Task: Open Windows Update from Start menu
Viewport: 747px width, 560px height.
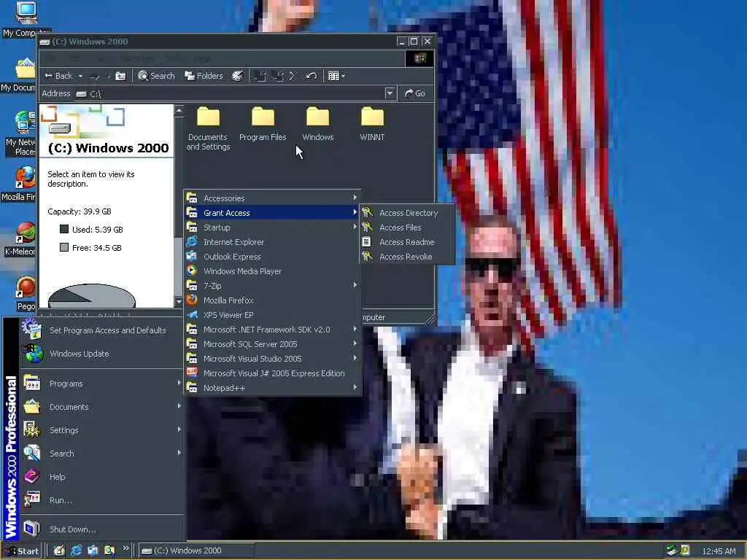Action: point(101,354)
